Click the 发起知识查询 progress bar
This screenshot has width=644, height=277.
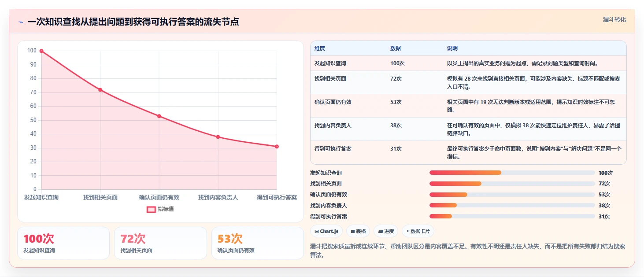tap(512, 173)
